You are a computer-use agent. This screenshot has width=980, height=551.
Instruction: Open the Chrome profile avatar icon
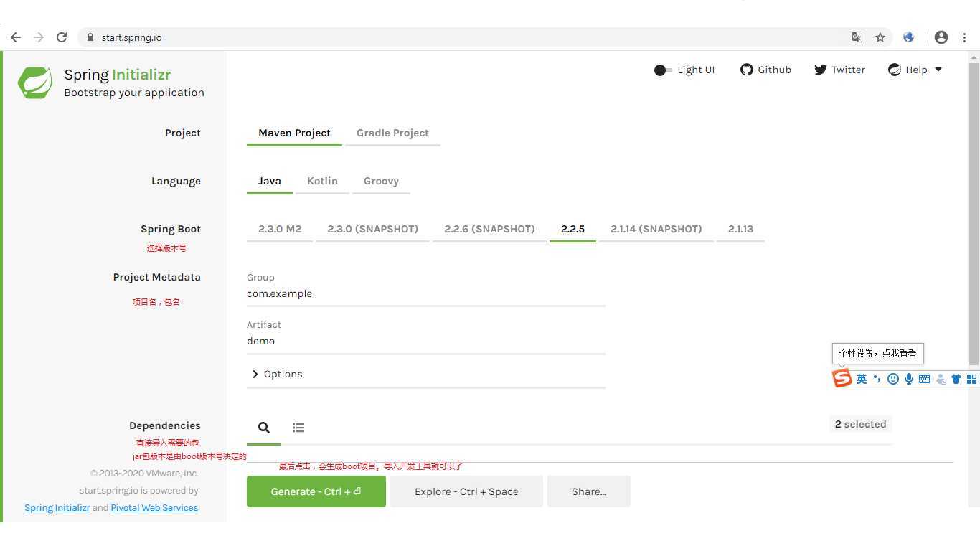[941, 37]
